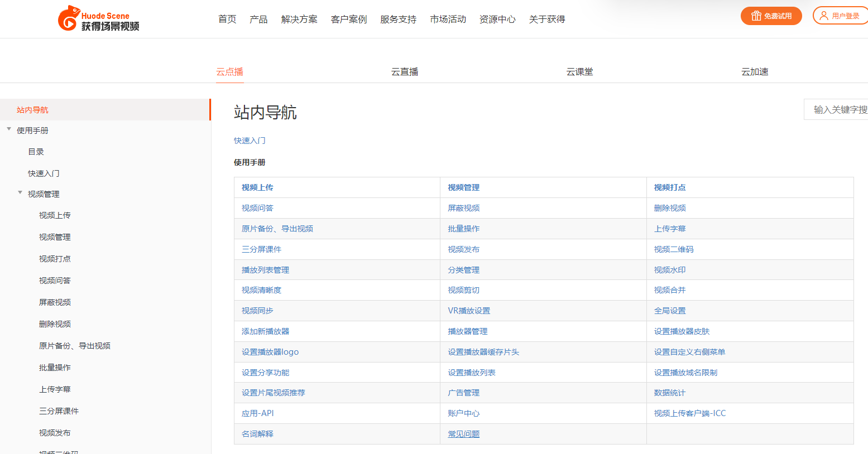This screenshot has height=454, width=868.
Task: Collapse the 使用手册 tree arrow
Action: click(x=9, y=129)
